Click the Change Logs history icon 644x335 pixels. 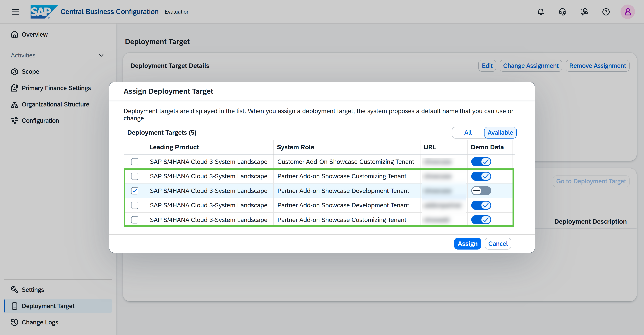[14, 322]
